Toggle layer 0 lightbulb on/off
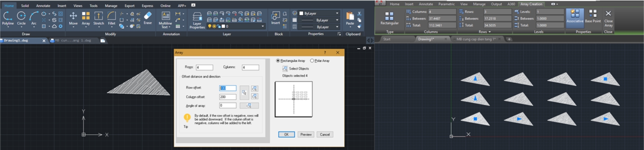This screenshot has height=150, width=644. (x=210, y=26)
